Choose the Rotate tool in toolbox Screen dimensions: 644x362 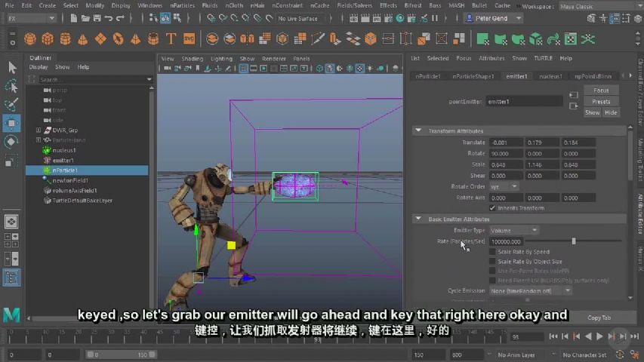point(12,142)
